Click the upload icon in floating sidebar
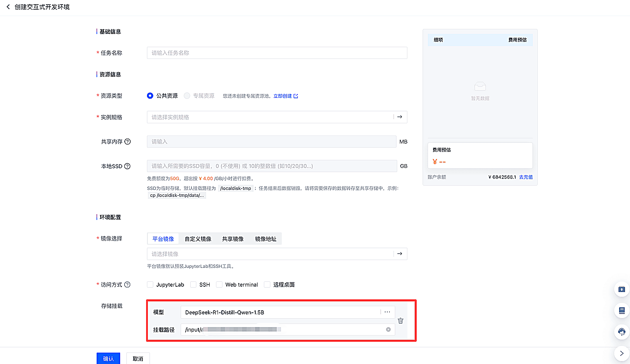Screen dimensions: 630x364 [x=622, y=289]
